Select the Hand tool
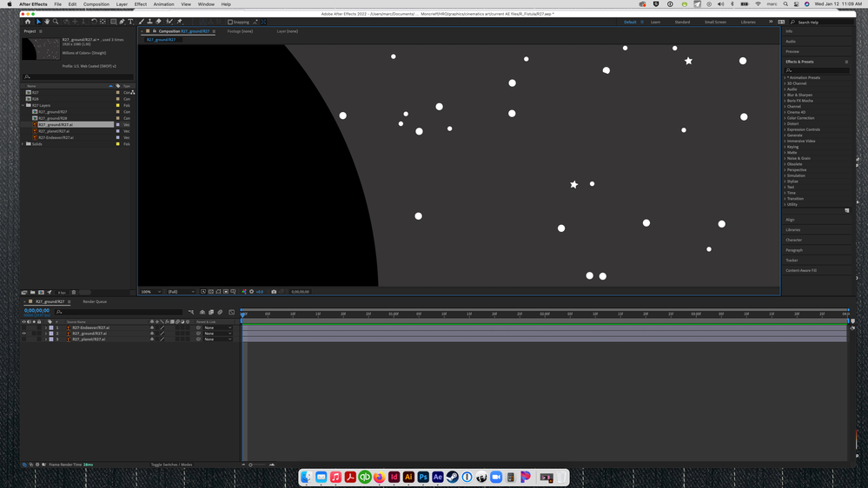 coord(47,22)
